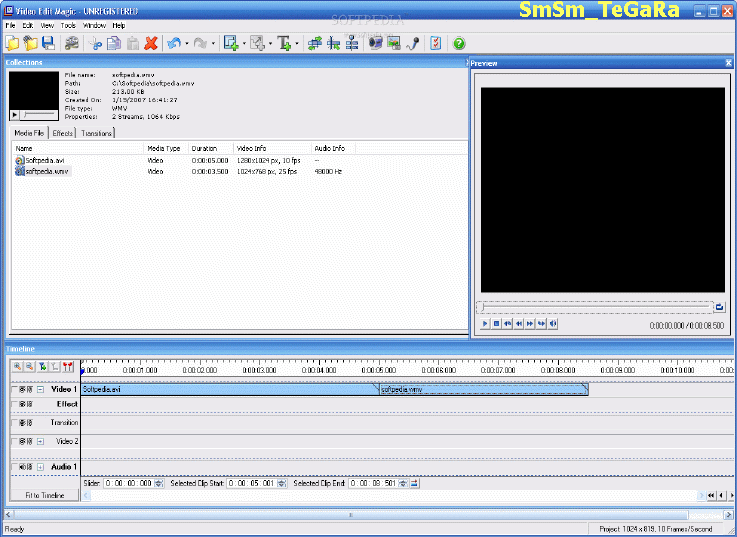Screen dimensions: 737x537
Task: Switch to the Effects tab
Action: point(63,134)
